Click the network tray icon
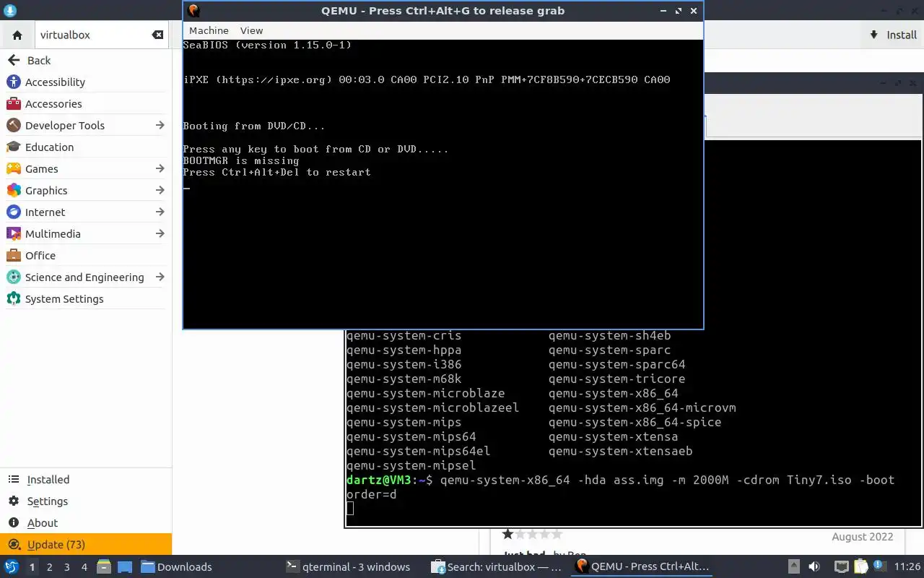Viewport: 924px width, 578px height. pos(841,566)
